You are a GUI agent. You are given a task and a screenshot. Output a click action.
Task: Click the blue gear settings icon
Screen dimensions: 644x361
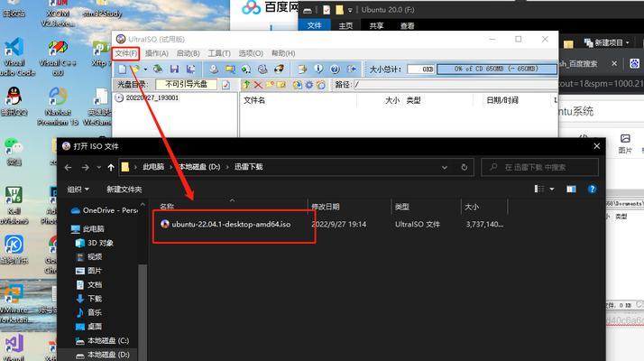(x=308, y=85)
